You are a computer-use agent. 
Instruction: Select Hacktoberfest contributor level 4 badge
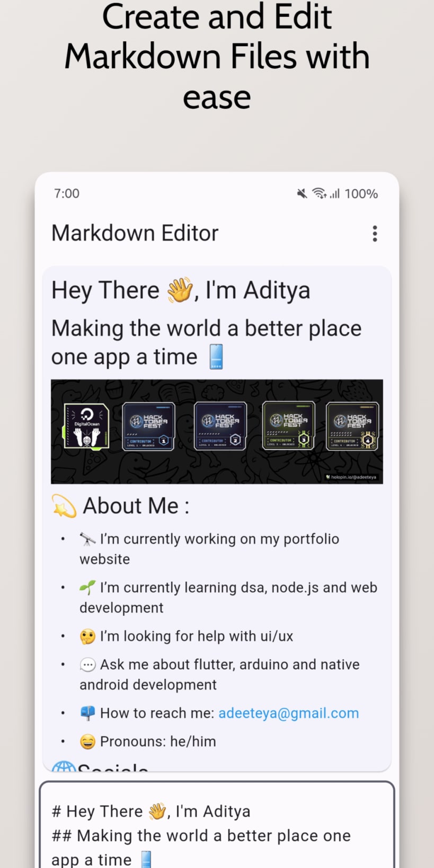pos(352,426)
